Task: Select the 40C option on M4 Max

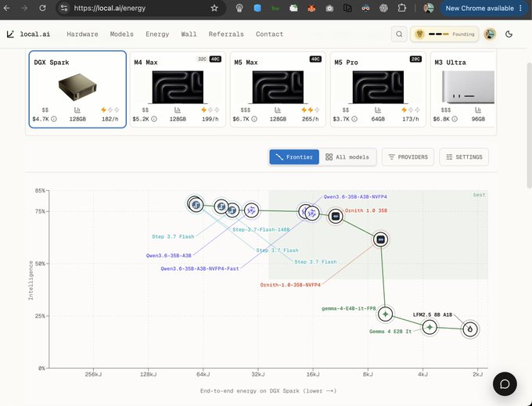Action: 215,59
